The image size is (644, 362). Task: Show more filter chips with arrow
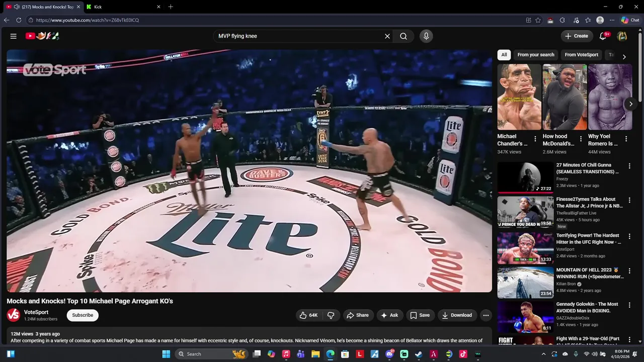[x=624, y=57]
